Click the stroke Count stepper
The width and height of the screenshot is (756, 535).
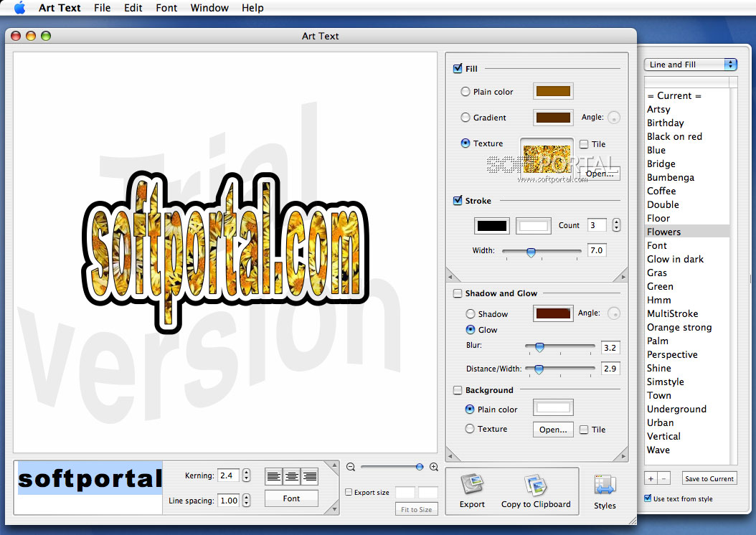pos(616,225)
